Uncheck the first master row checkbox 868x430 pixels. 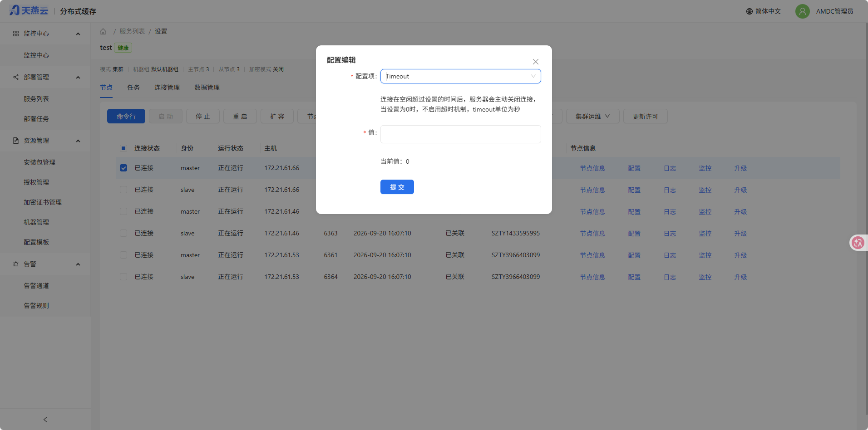(123, 168)
